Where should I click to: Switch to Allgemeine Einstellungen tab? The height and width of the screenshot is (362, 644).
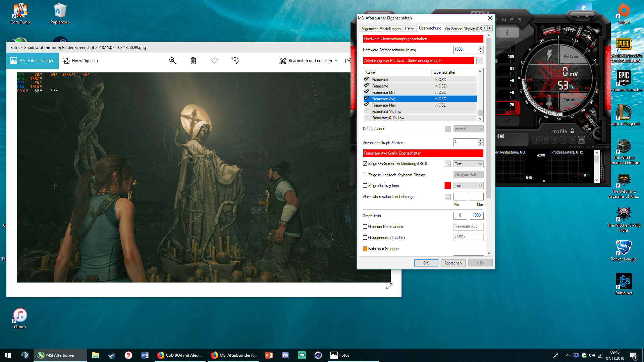[x=381, y=29]
